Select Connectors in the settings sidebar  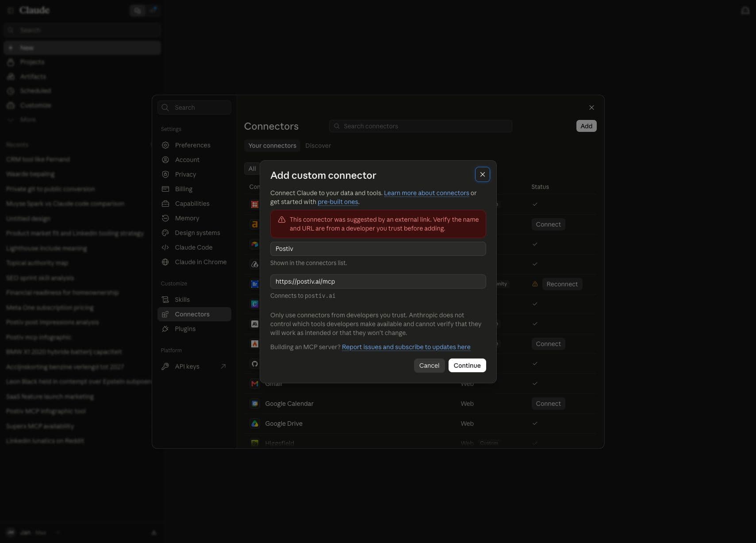tap(194, 314)
